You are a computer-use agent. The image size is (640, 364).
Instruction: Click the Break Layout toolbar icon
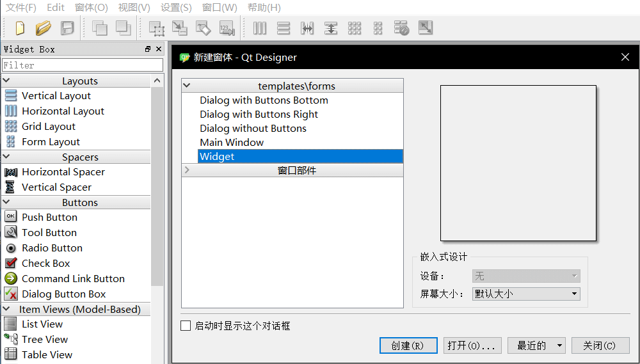point(402,28)
